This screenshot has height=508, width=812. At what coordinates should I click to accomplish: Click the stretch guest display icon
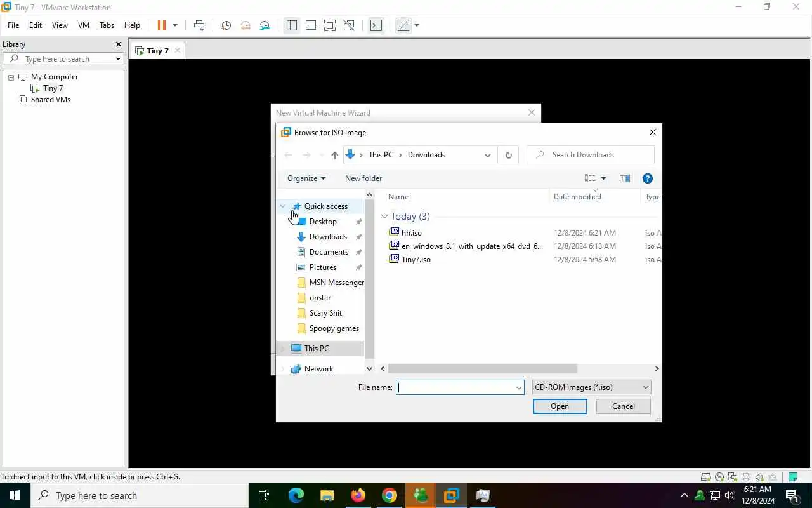[403, 25]
